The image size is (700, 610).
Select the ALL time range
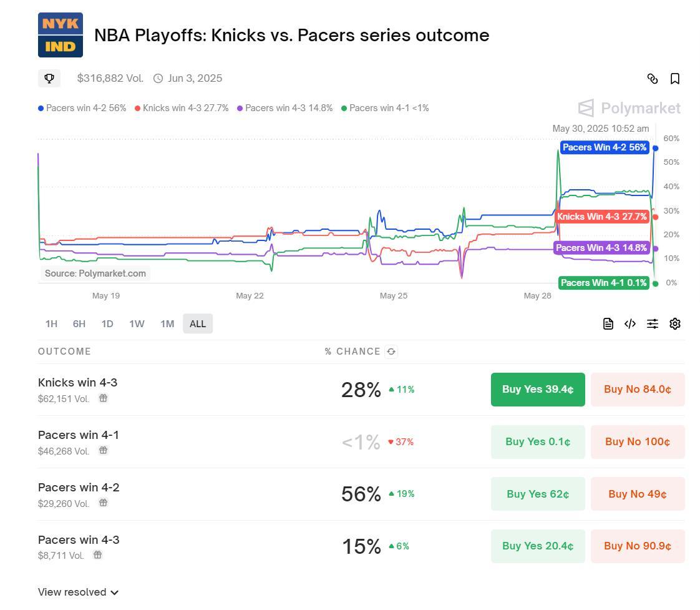pos(197,323)
